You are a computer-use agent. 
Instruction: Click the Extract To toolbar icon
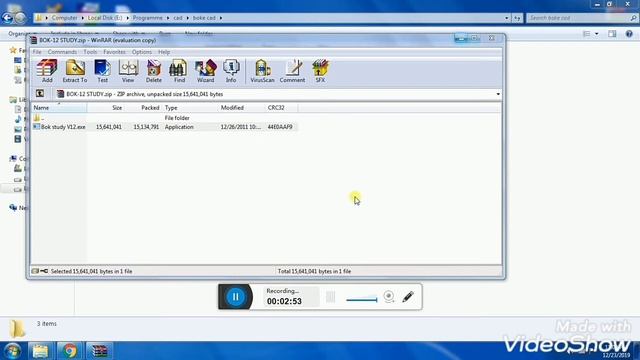click(x=75, y=71)
